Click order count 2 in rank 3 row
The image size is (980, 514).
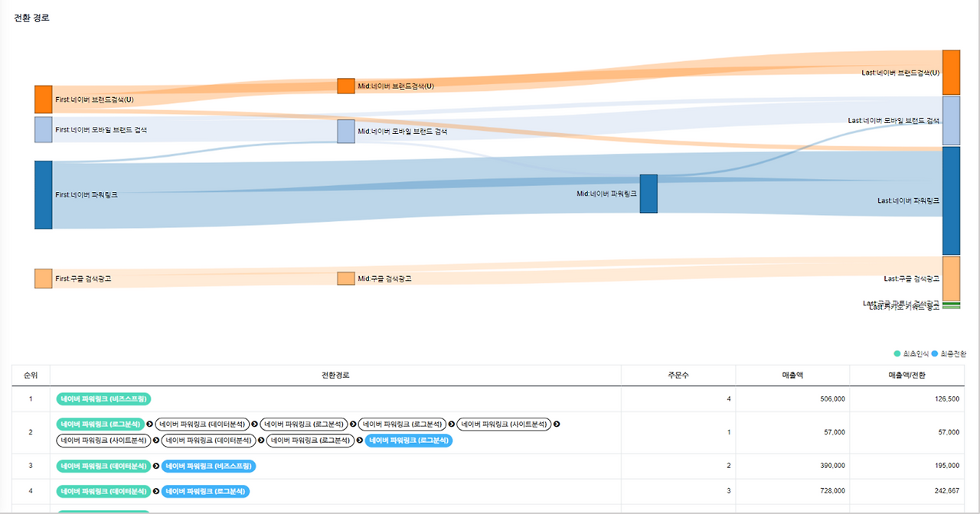click(729, 466)
